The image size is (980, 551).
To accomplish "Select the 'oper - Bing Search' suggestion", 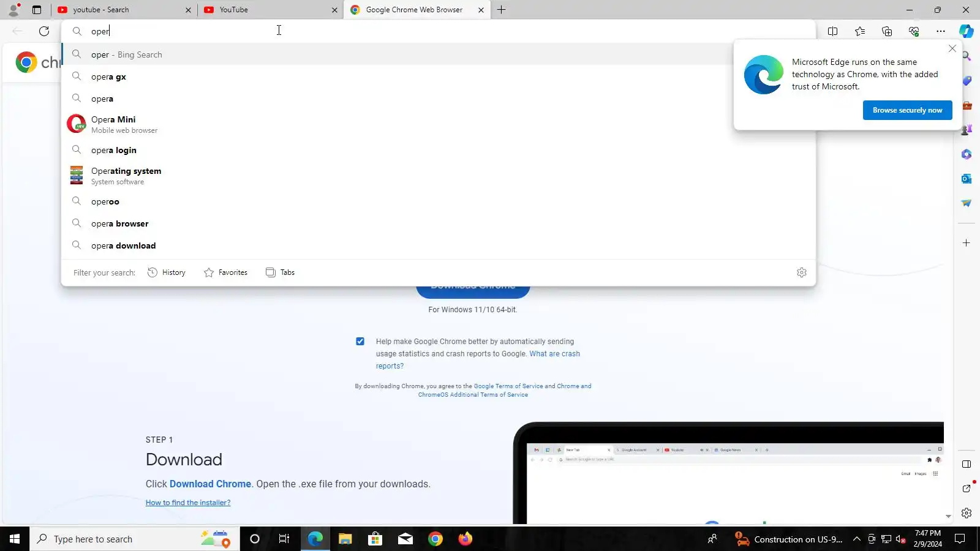I will coord(439,54).
